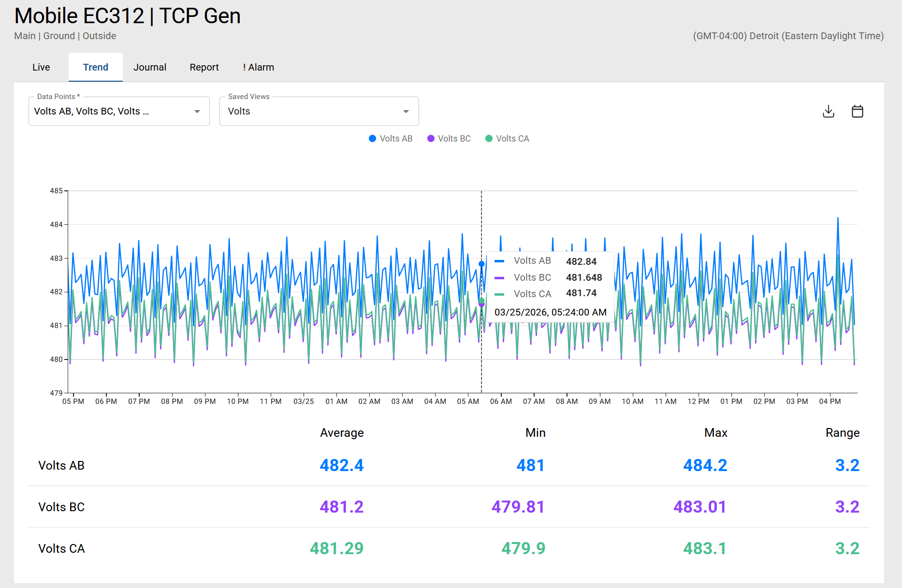The width and height of the screenshot is (902, 588).
Task: Toggle Volts AB series in legend
Action: tap(391, 139)
